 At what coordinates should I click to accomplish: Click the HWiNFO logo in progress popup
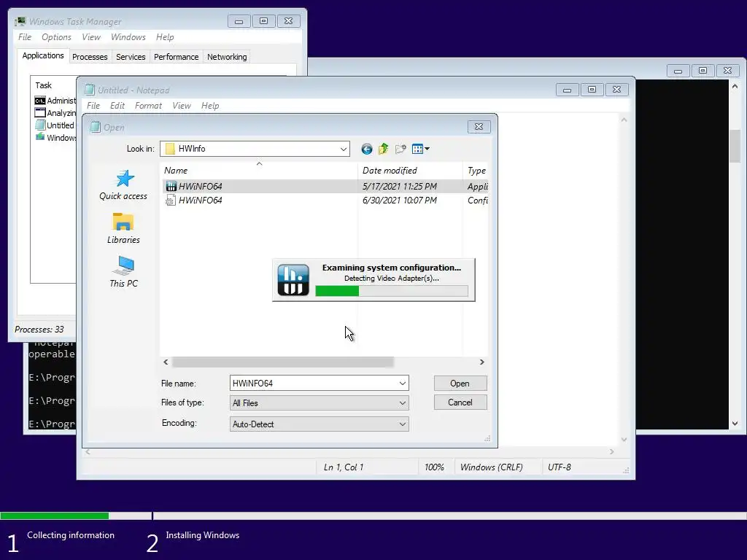tap(293, 279)
